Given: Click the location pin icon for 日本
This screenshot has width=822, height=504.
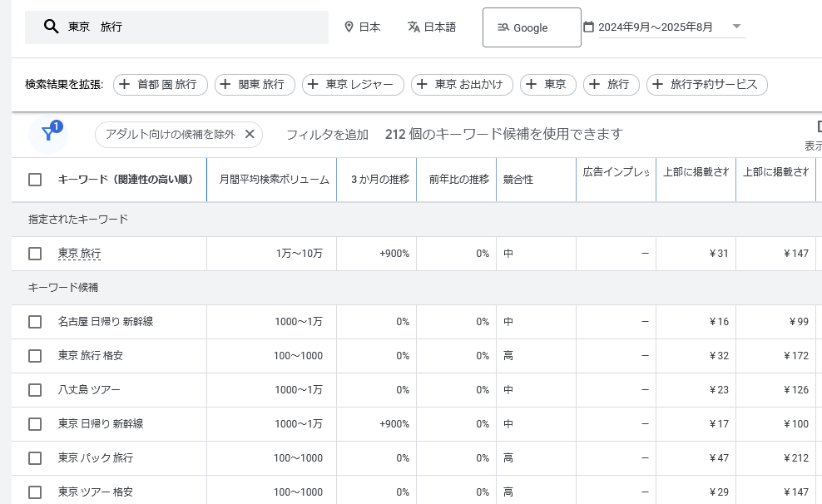Looking at the screenshot, I should coord(349,27).
